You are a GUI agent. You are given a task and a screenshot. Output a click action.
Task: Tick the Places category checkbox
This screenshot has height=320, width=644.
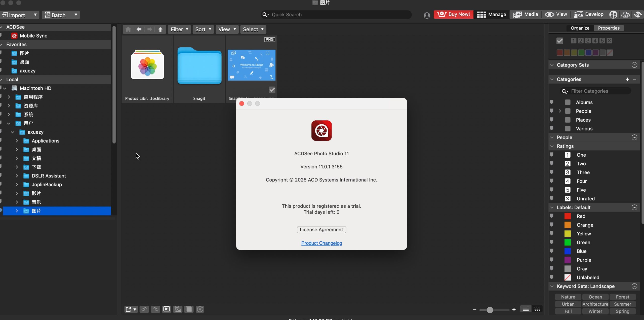pos(568,120)
